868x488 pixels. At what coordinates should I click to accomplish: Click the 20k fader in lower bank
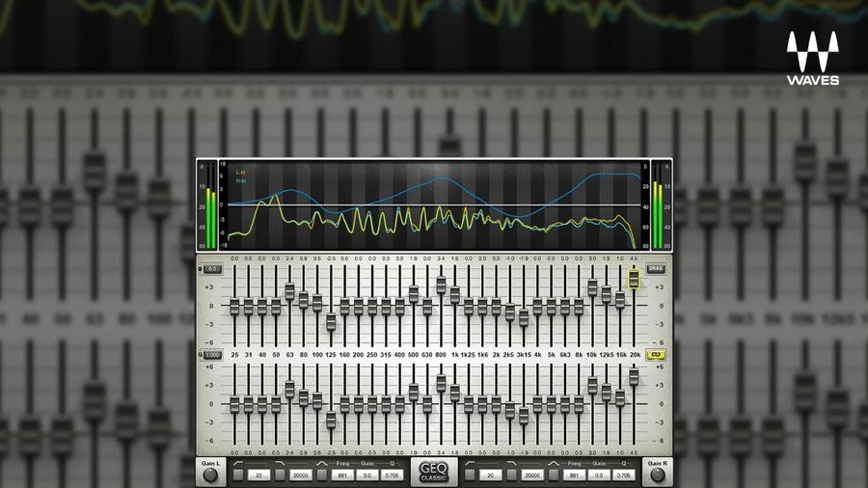point(634,377)
